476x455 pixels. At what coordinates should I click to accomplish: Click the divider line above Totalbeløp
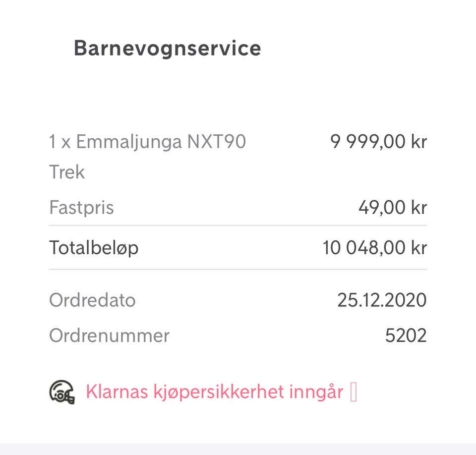[x=238, y=226]
